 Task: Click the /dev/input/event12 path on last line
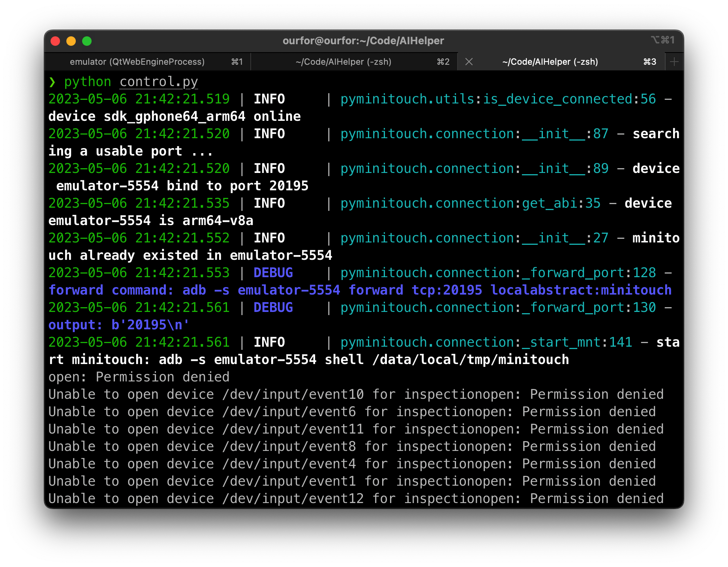pyautogui.click(x=293, y=499)
